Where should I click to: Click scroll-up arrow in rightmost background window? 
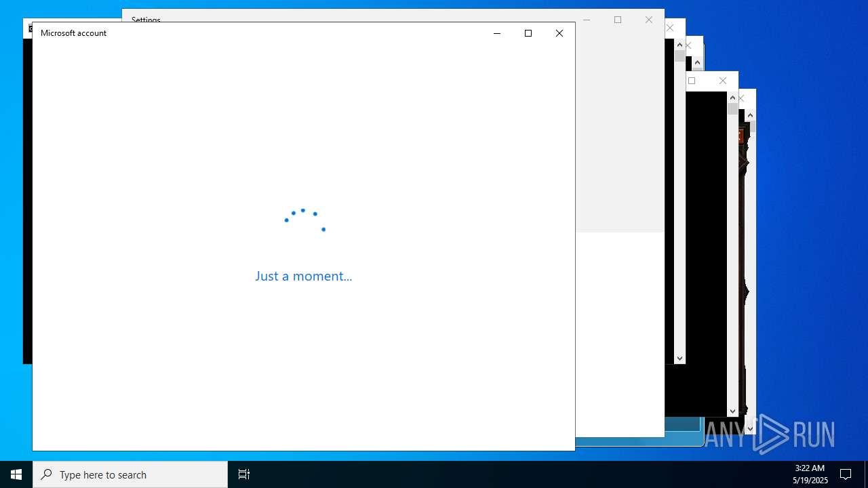[750, 115]
